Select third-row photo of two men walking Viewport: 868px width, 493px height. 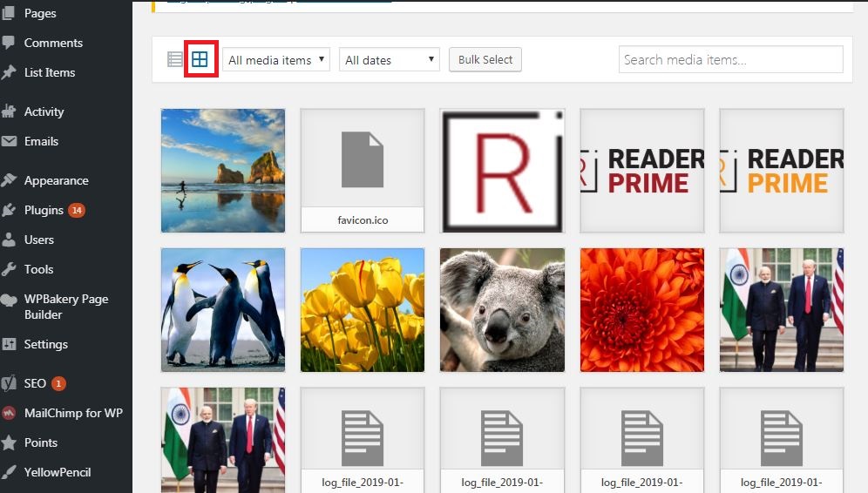click(223, 440)
